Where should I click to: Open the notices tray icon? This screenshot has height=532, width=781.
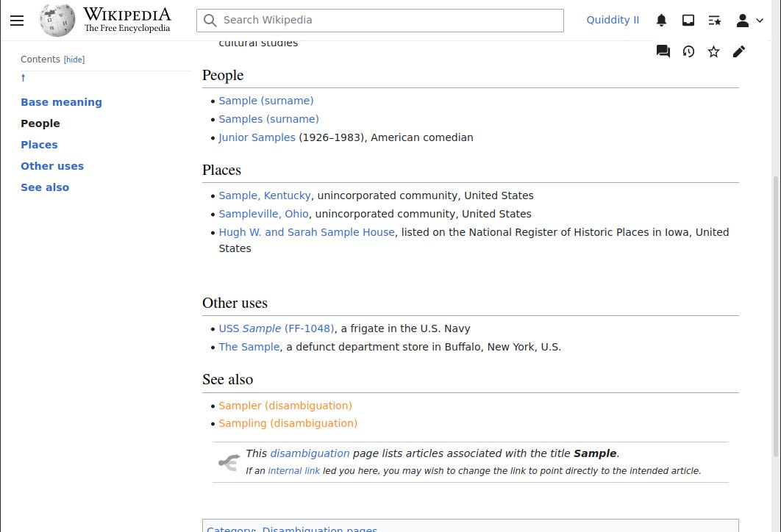[688, 21]
